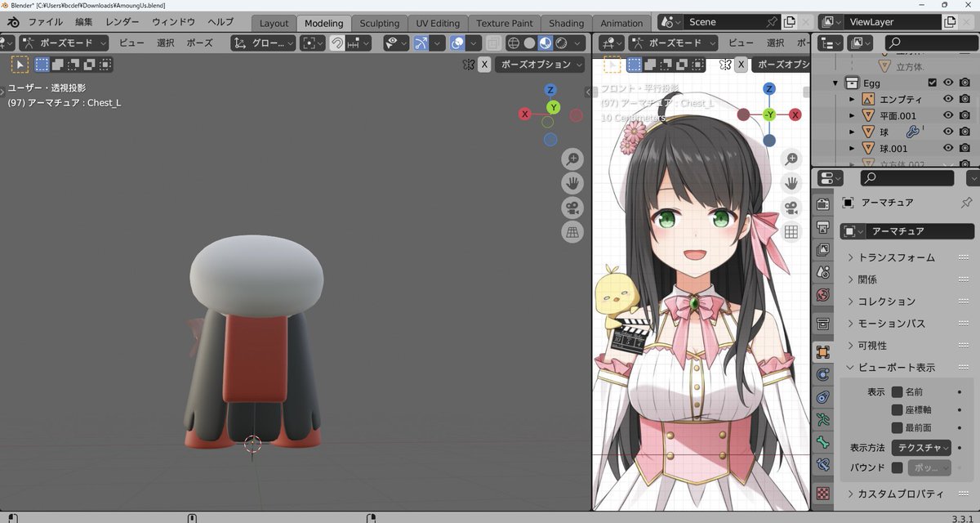Open transform orientation グロー dropdown
The width and height of the screenshot is (980, 523).
tap(261, 43)
